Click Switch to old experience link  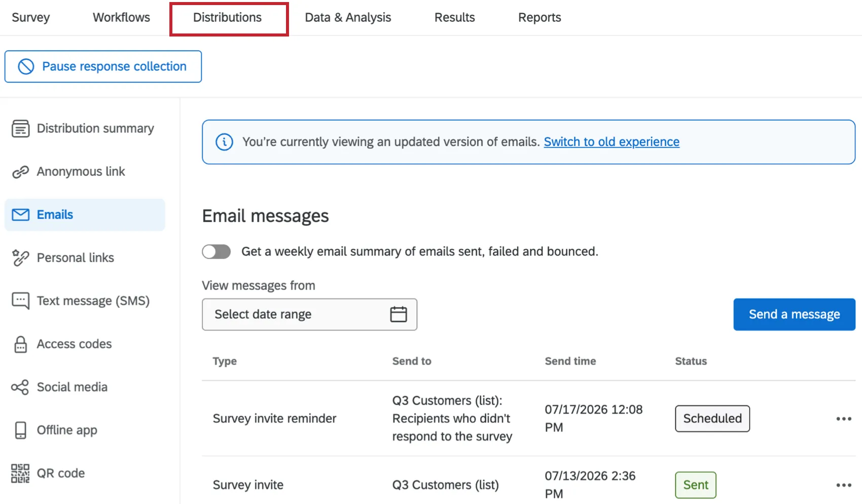[x=612, y=142]
